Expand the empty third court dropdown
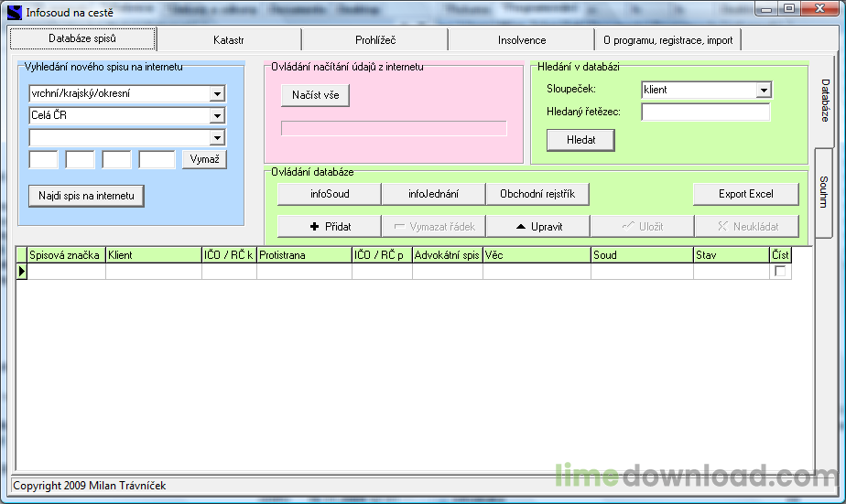 click(217, 137)
